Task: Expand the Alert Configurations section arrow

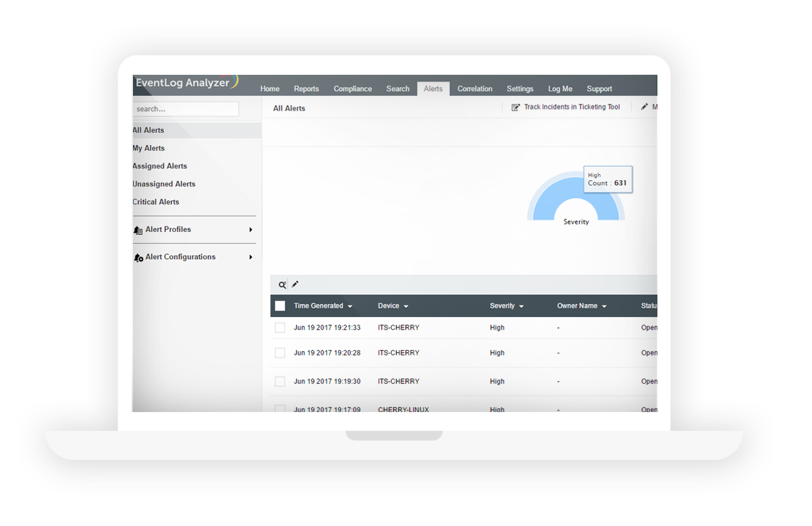Action: (x=250, y=258)
